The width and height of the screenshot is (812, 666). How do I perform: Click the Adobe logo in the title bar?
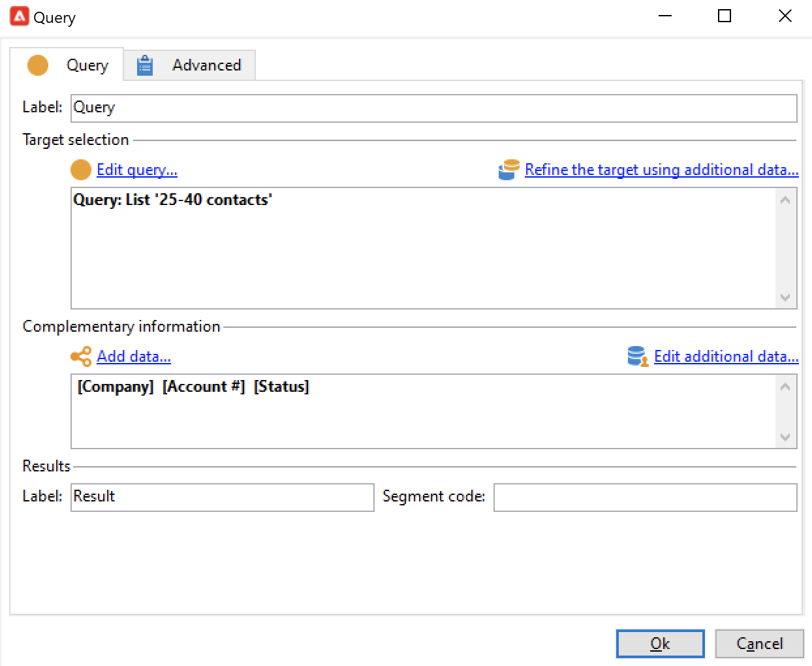(20, 16)
